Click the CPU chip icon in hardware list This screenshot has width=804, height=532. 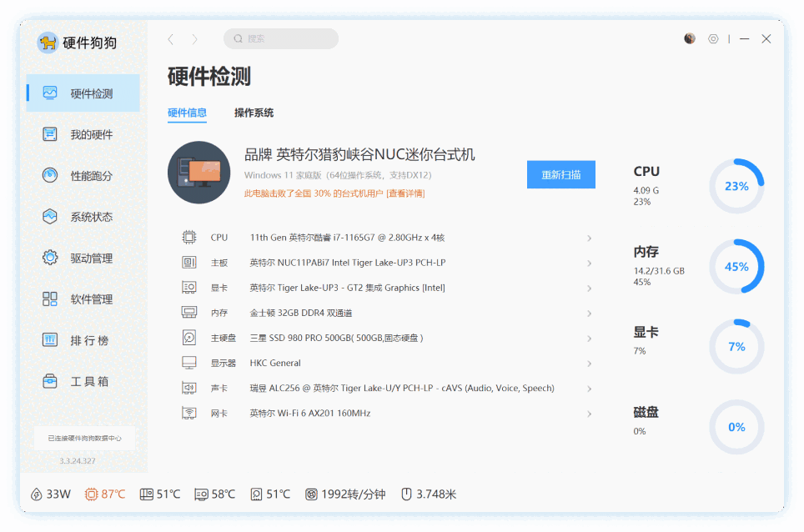pos(189,238)
